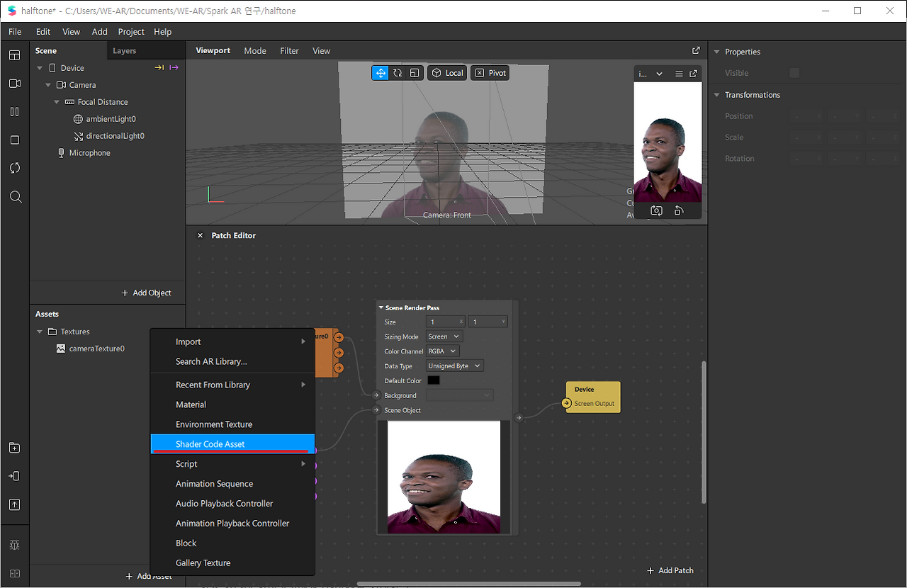Open the documentation book icon
The height and width of the screenshot is (588, 907).
[15, 573]
